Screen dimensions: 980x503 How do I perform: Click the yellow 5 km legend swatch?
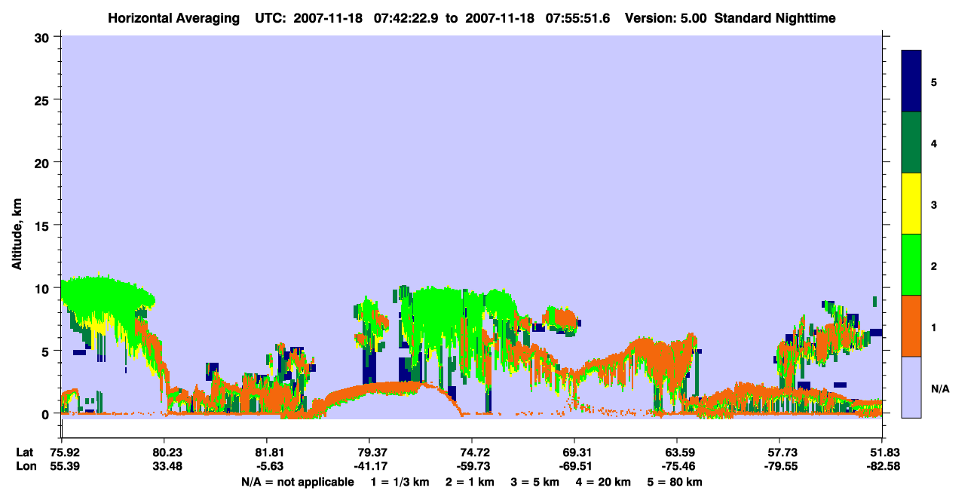tap(911, 204)
